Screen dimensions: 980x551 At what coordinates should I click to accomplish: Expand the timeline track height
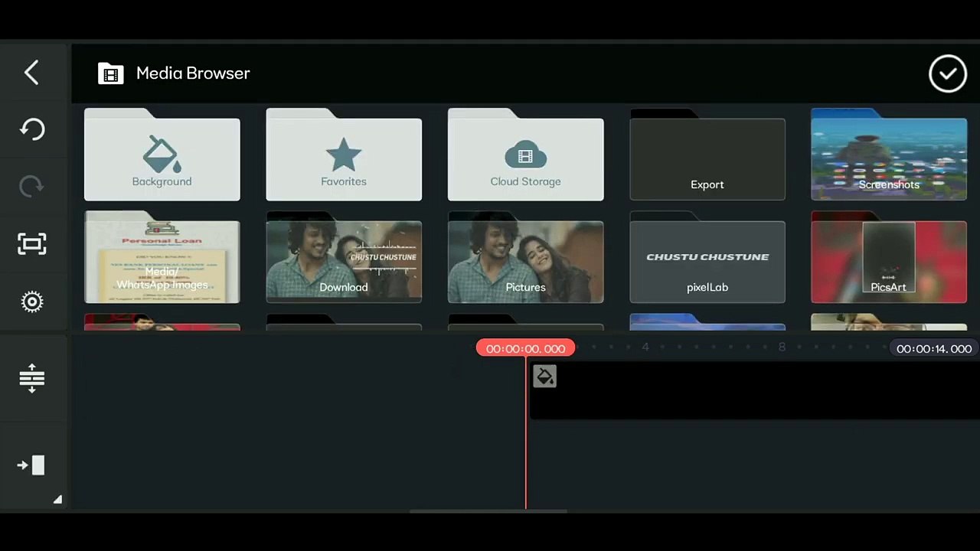pyautogui.click(x=32, y=379)
